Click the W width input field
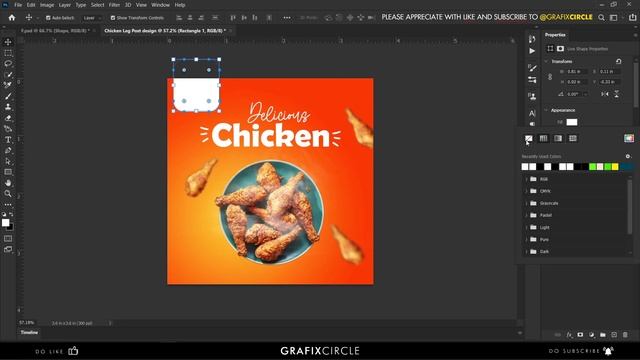This screenshot has height=360, width=640. [576, 71]
